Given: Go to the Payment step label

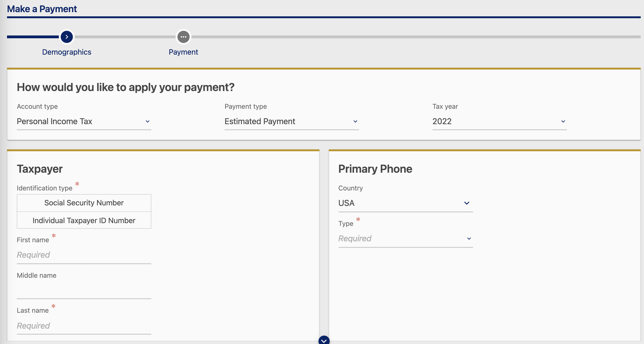Looking at the screenshot, I should point(183,52).
